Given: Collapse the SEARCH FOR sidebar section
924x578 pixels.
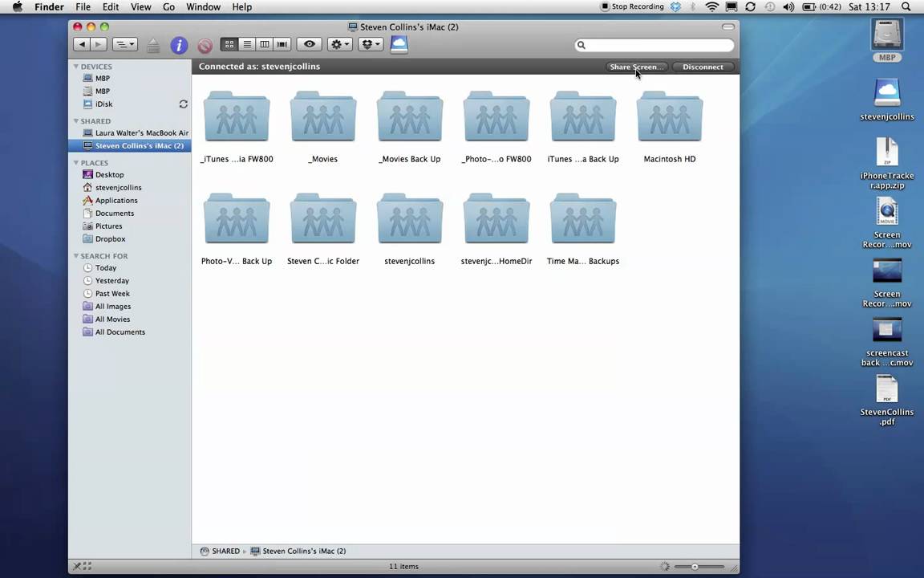Looking at the screenshot, I should tap(76, 256).
